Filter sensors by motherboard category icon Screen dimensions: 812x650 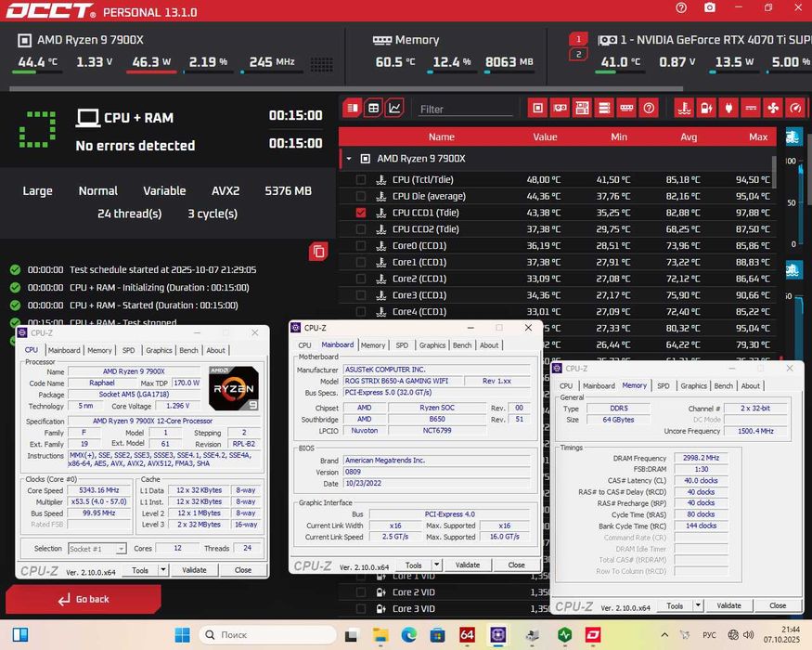[582, 109]
